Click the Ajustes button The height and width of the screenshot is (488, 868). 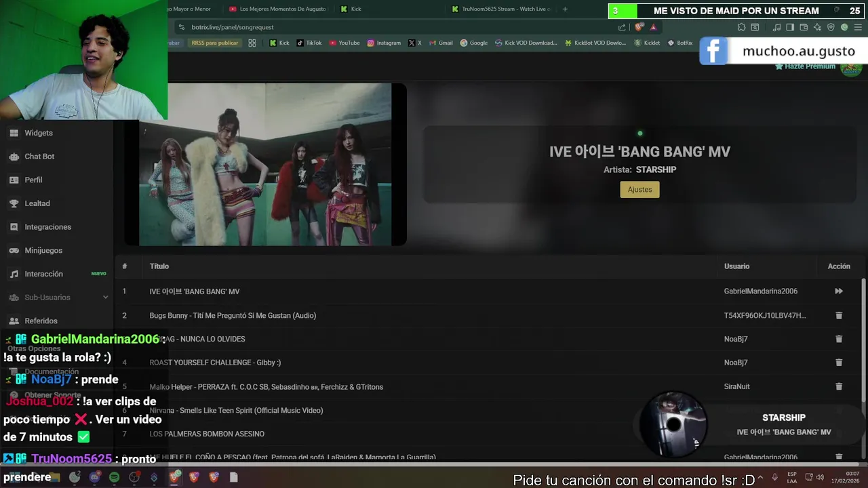[639, 190]
